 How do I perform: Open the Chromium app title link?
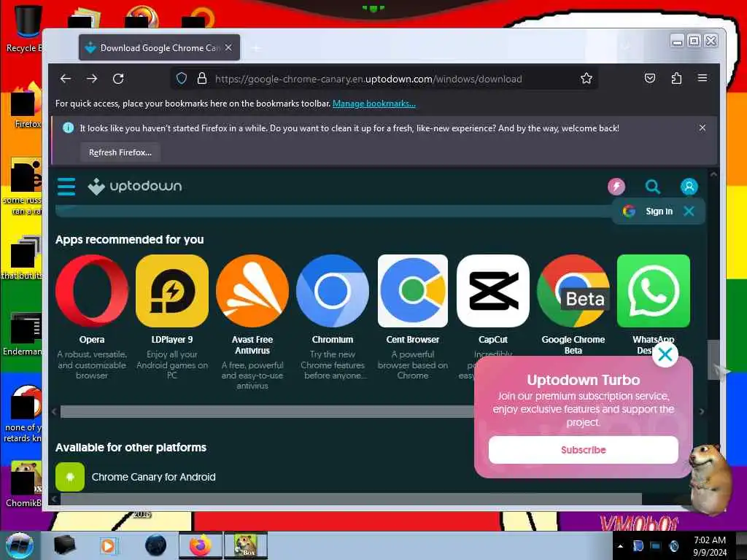[333, 340]
